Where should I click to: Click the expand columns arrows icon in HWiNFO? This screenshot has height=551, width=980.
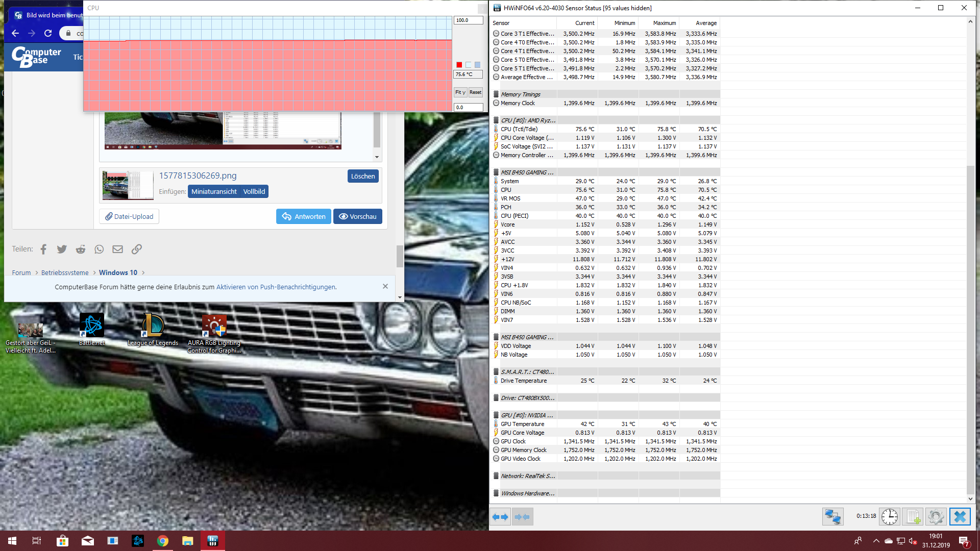(x=500, y=517)
